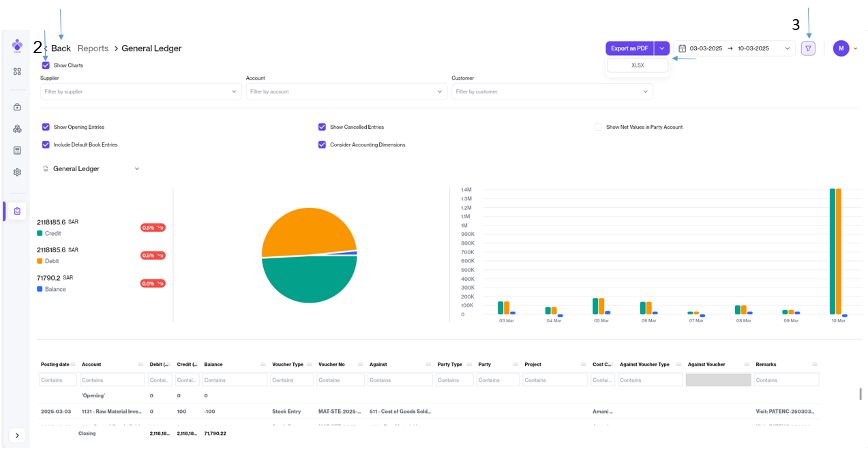The image size is (868, 458).
Task: Open the Filter by customer dropdown
Action: [x=552, y=91]
